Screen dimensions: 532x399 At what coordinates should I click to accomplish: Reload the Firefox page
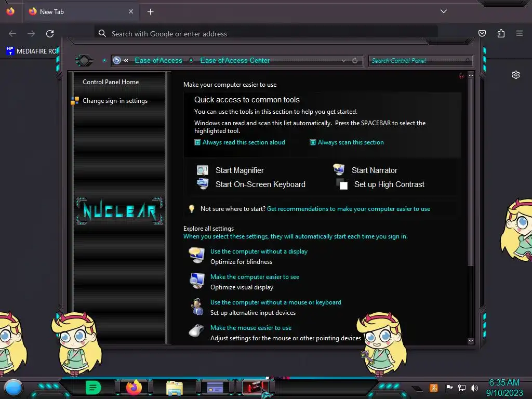50,34
